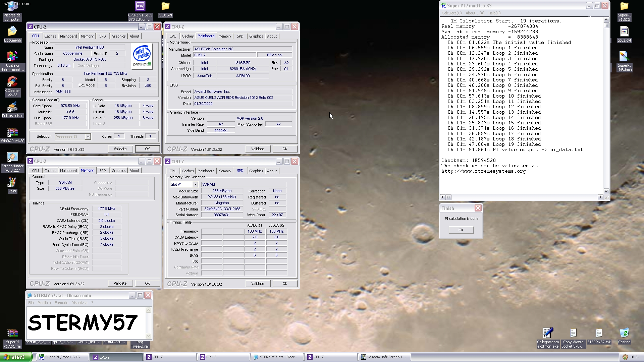This screenshot has height=362, width=644.
Task: Click Validate in CPU-Z SPD window
Action: click(x=258, y=284)
